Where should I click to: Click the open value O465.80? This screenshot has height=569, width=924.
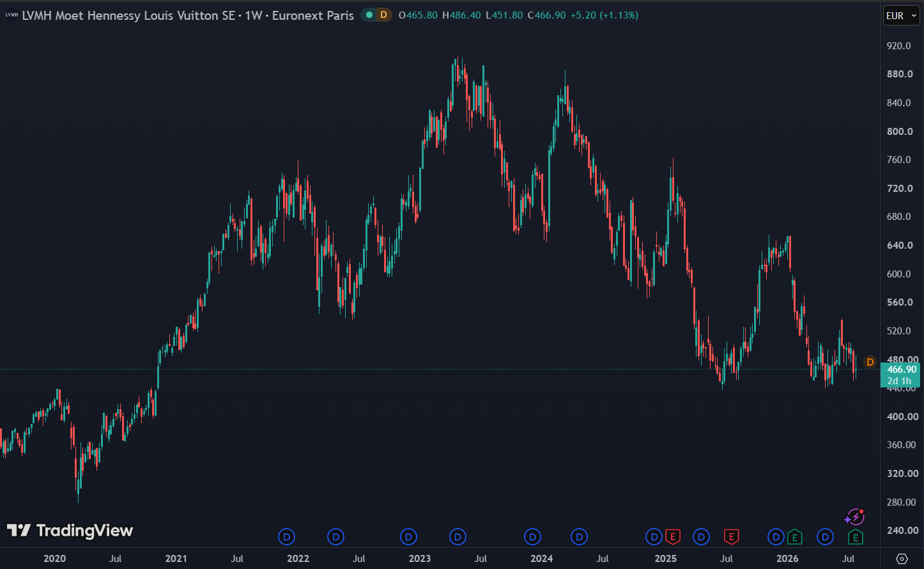click(418, 15)
